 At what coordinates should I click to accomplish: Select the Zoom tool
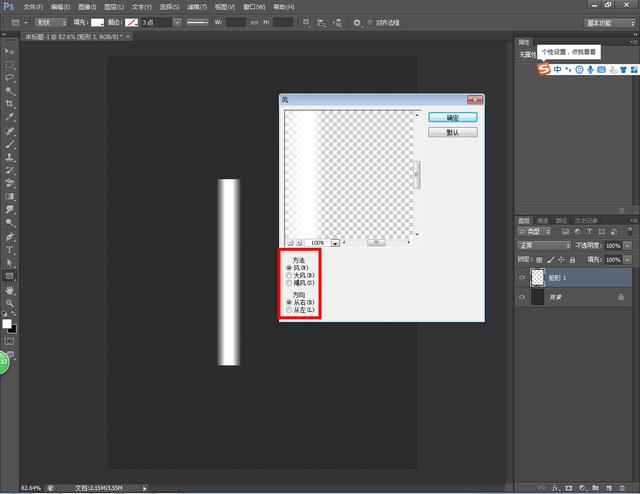pyautogui.click(x=10, y=303)
